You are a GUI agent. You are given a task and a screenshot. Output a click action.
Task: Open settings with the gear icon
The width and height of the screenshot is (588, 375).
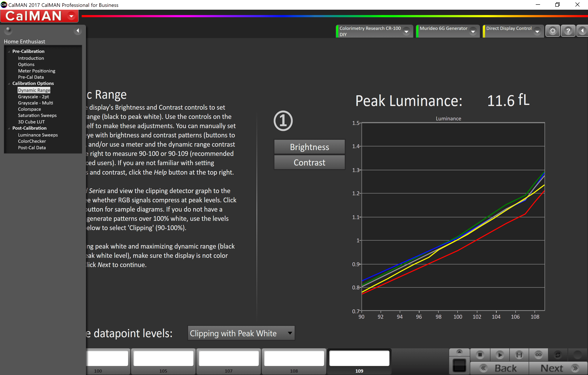tap(553, 31)
